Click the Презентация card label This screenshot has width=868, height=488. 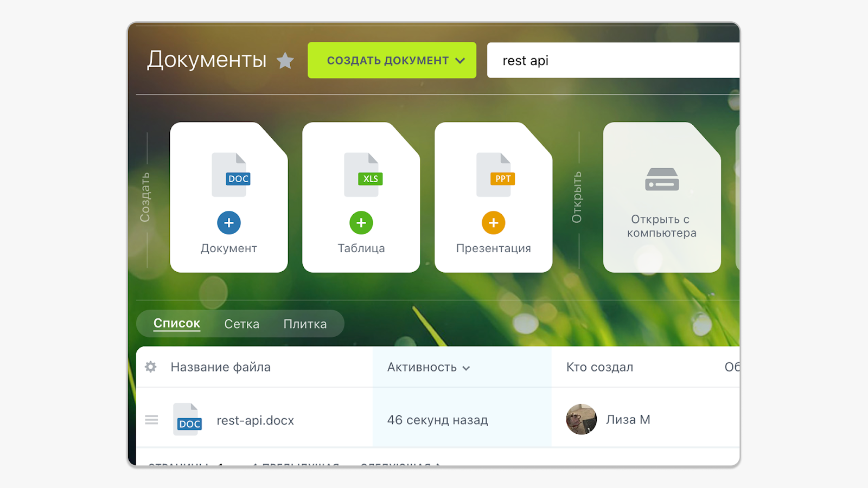[x=494, y=248]
